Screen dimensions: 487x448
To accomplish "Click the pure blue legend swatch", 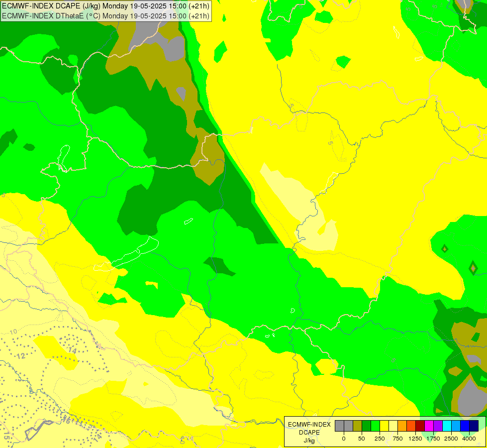I will 465,426.
